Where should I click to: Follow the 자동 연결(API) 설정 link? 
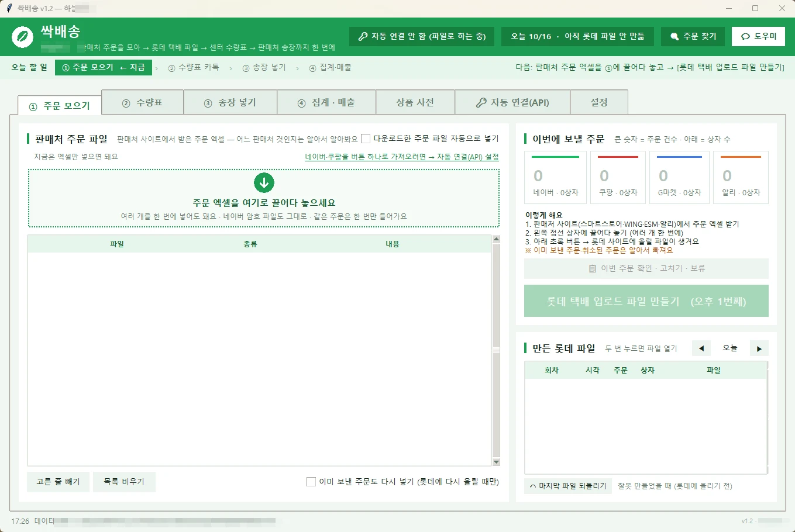(402, 157)
